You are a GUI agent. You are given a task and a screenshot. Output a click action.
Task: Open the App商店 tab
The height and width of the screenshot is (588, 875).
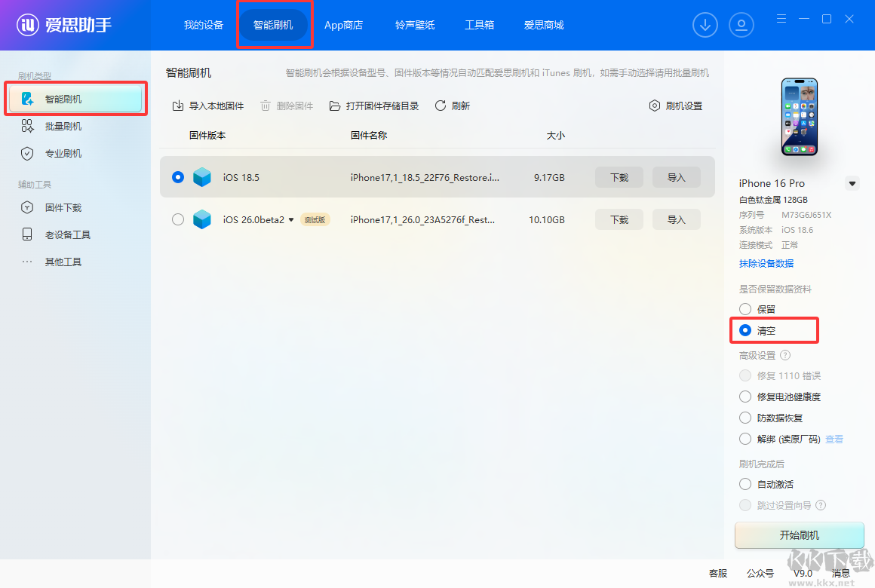point(343,25)
